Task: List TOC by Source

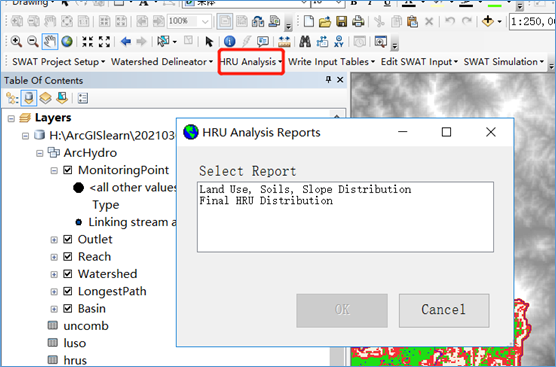Action: pyautogui.click(x=29, y=98)
